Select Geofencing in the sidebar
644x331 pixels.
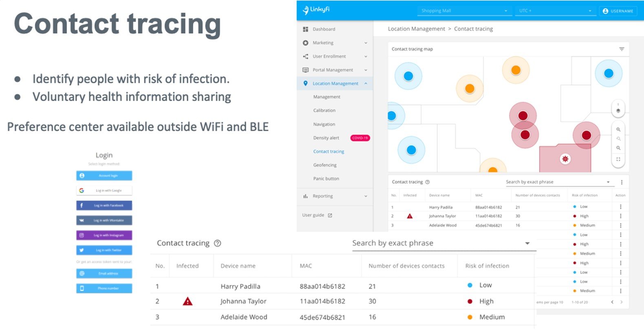pos(325,165)
